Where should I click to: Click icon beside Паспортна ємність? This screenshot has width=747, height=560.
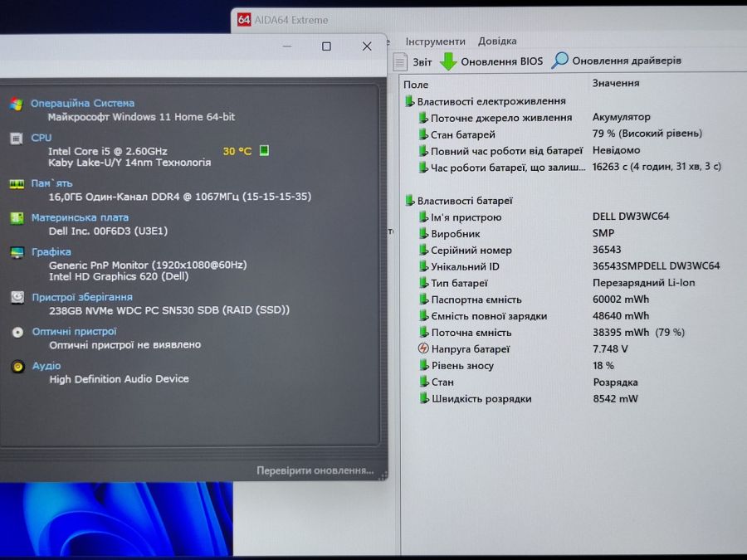pos(423,299)
